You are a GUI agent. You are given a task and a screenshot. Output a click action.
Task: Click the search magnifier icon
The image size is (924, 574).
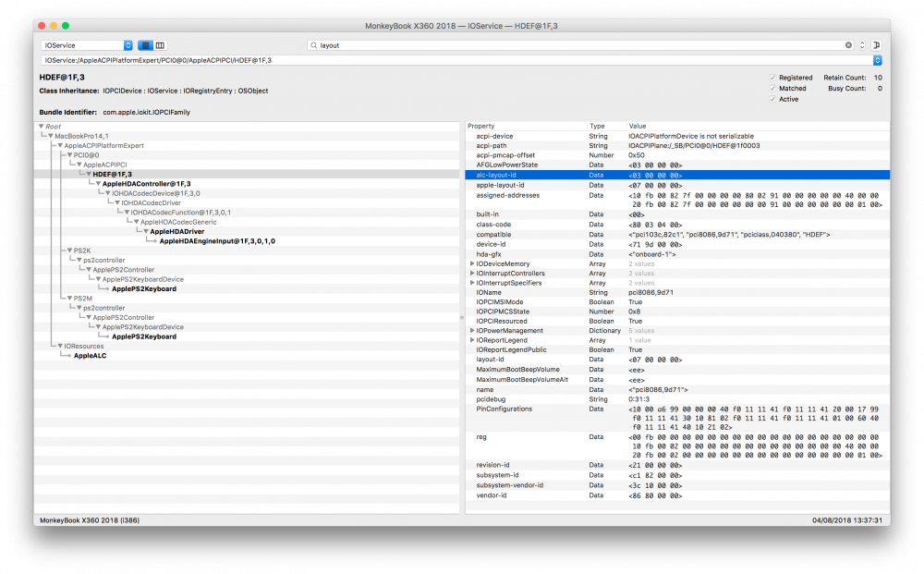pyautogui.click(x=313, y=45)
